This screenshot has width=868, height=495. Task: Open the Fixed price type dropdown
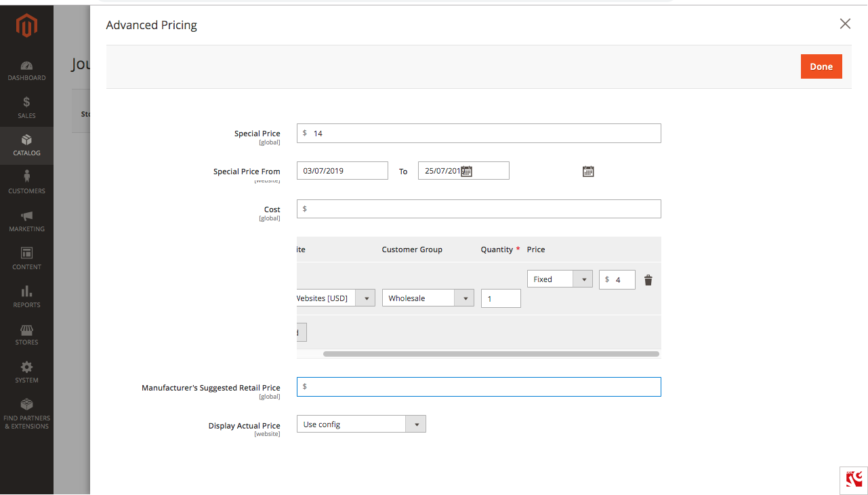coord(560,279)
